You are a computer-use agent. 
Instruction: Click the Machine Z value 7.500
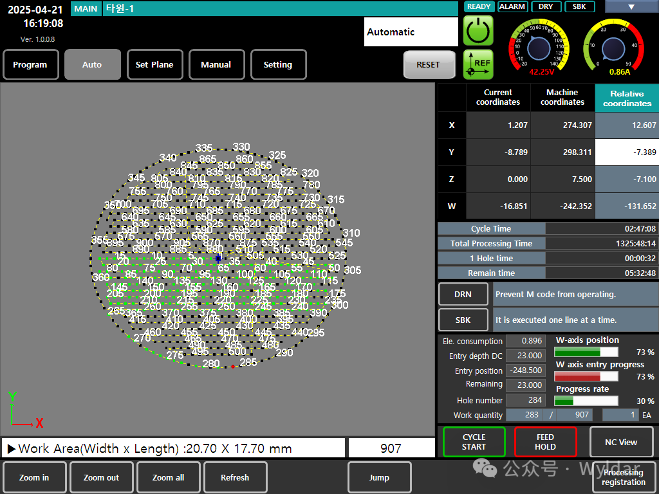[562, 179]
